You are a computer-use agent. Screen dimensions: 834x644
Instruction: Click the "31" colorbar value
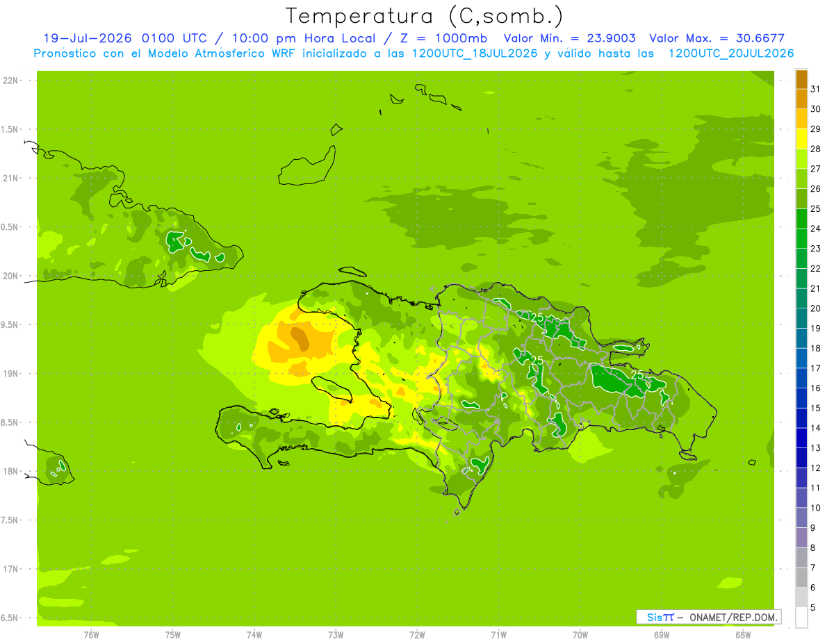click(816, 89)
